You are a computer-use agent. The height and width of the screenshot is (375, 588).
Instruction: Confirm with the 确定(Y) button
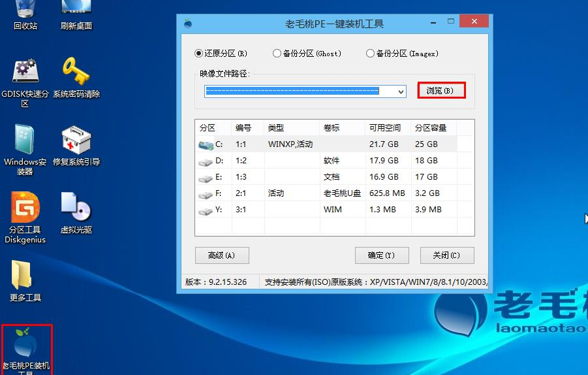382,255
